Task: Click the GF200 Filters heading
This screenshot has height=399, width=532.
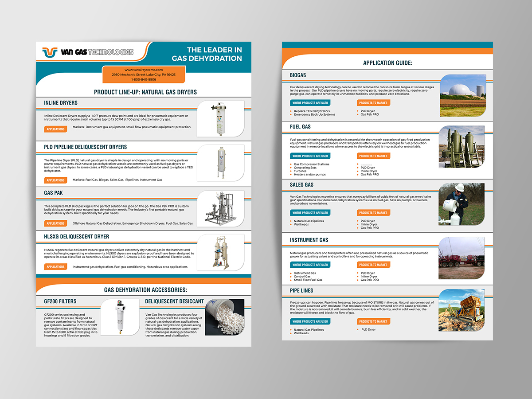Action: [60, 301]
